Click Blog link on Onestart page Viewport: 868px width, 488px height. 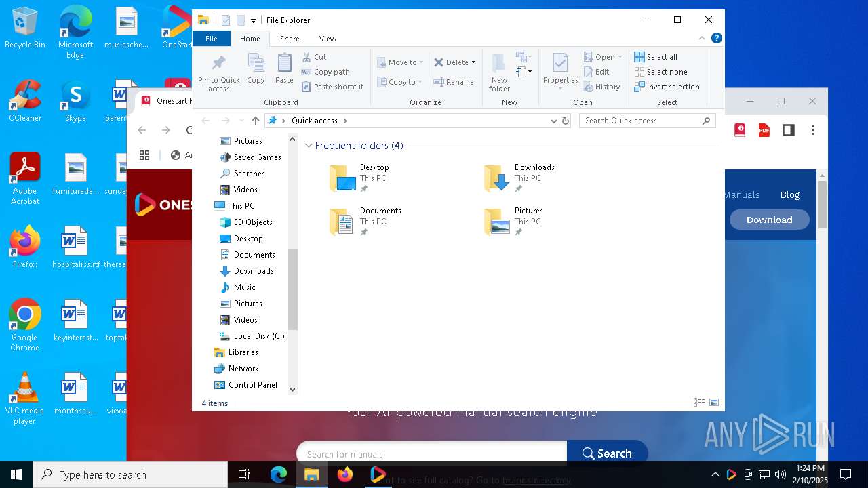coord(790,195)
